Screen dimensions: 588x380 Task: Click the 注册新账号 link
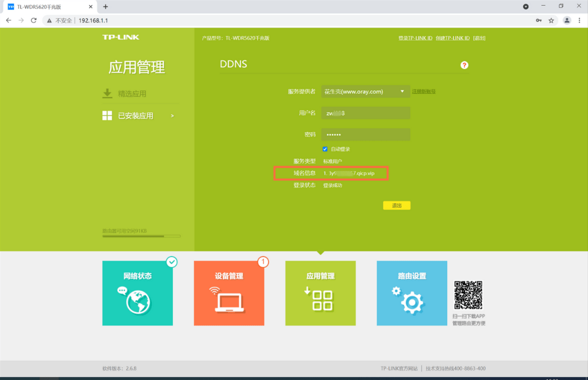pyautogui.click(x=424, y=92)
